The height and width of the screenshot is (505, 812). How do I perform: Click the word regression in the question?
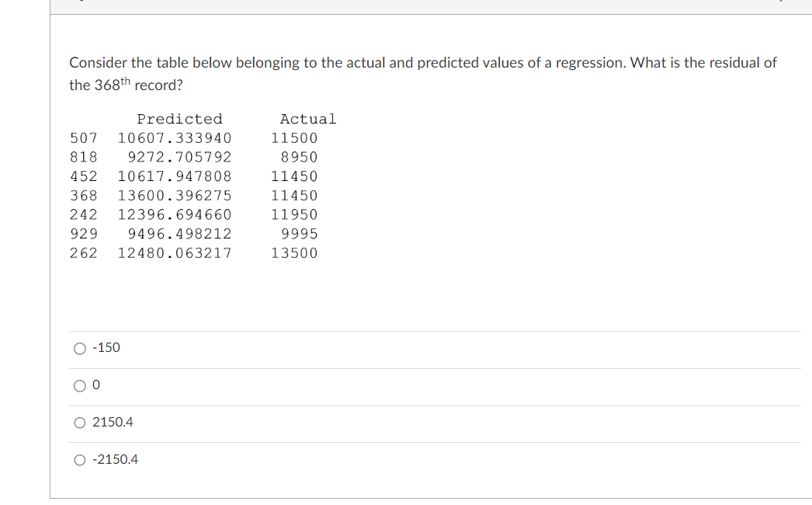590,63
